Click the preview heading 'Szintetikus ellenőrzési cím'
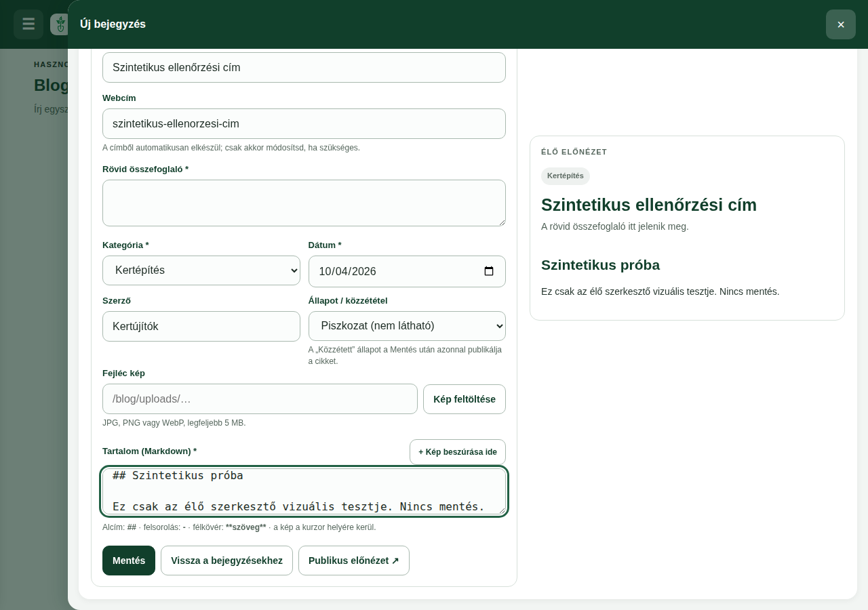Screen dimensions: 868x610 pos(649,205)
